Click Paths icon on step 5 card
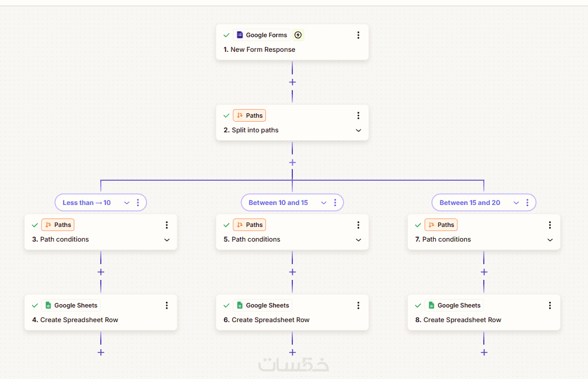The width and height of the screenshot is (588, 379). 240,225
